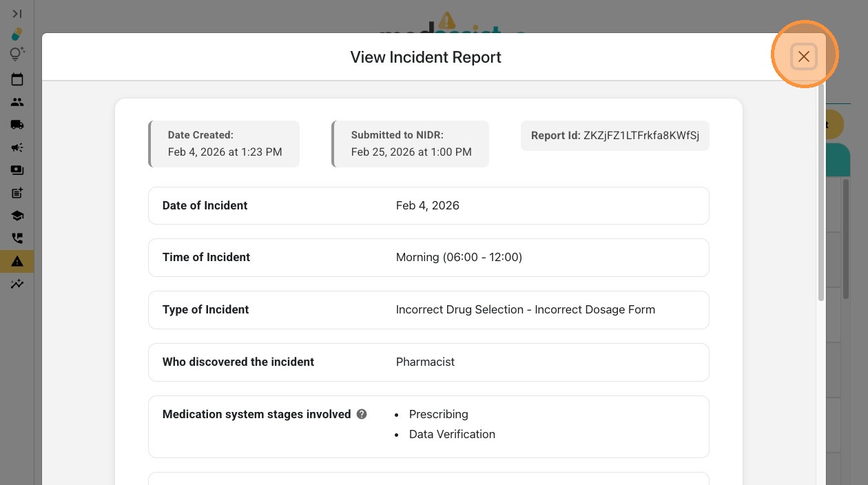Close the View Incident Report dialog
The image size is (868, 485).
pyautogui.click(x=803, y=56)
